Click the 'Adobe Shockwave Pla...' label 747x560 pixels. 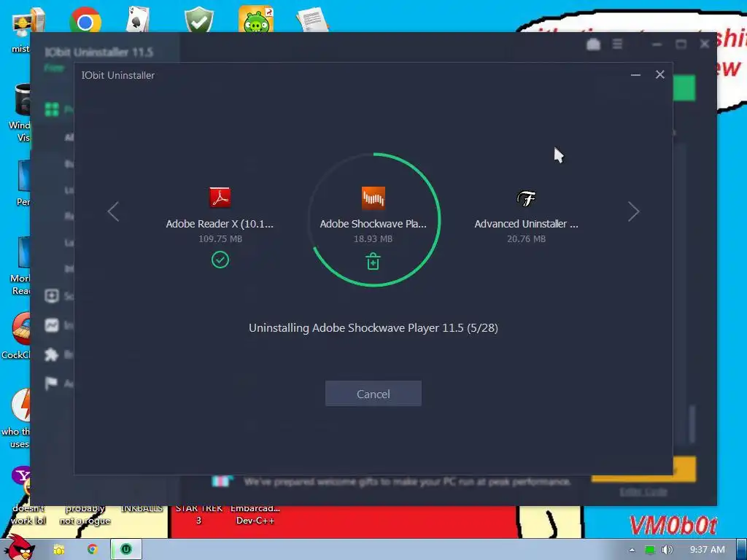pos(373,224)
